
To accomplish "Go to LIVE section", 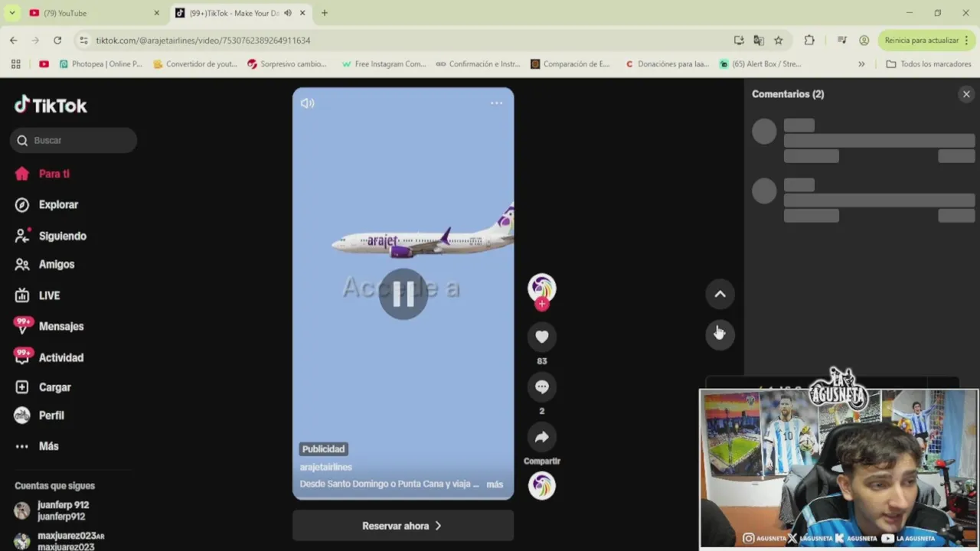I will (38, 295).
